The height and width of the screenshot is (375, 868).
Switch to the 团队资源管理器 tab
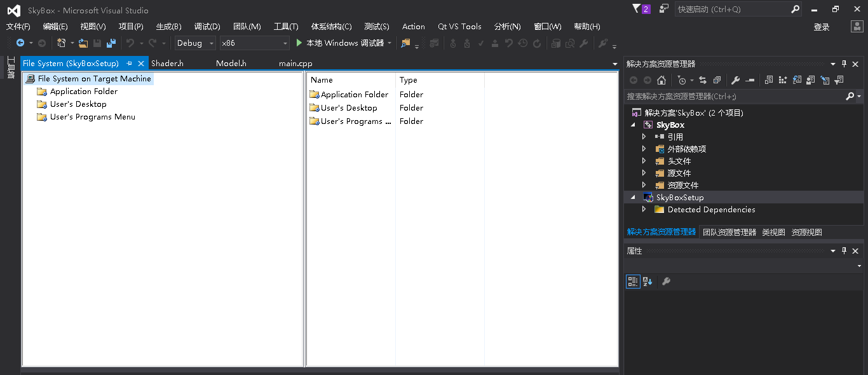point(729,233)
